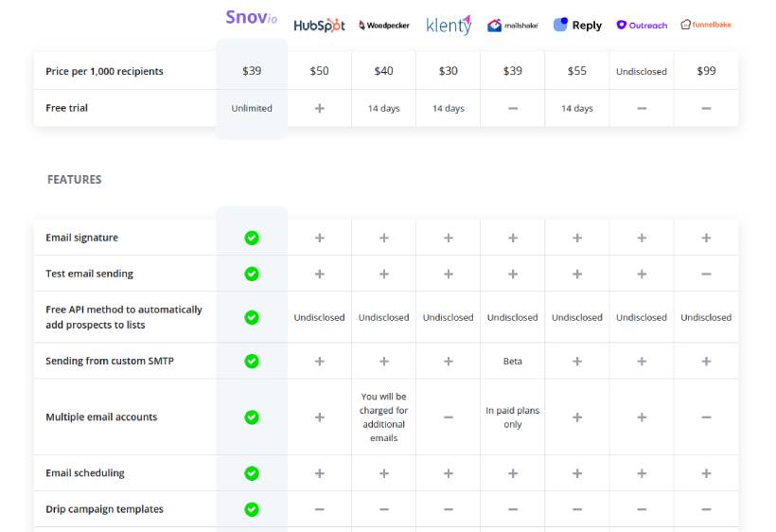Screen dimensions: 776x532
Task: Click the 'In paid plans only' cell
Action: (x=513, y=417)
